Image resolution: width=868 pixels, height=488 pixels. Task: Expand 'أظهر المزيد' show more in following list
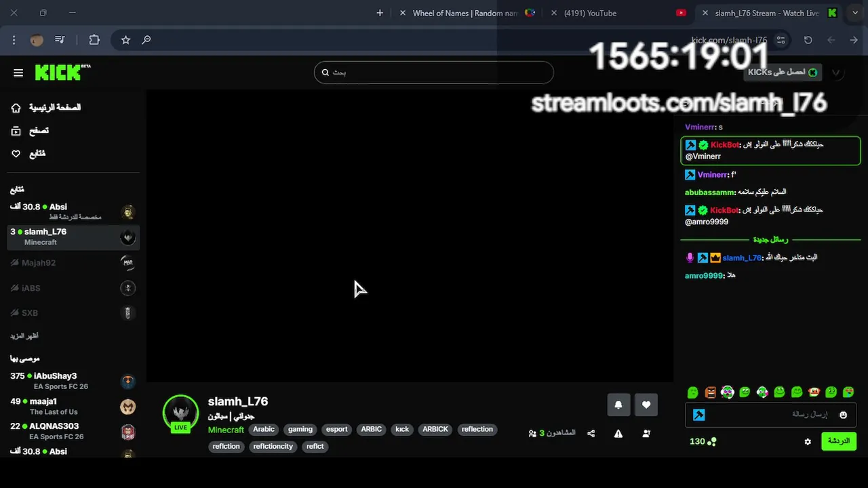pyautogui.click(x=24, y=336)
